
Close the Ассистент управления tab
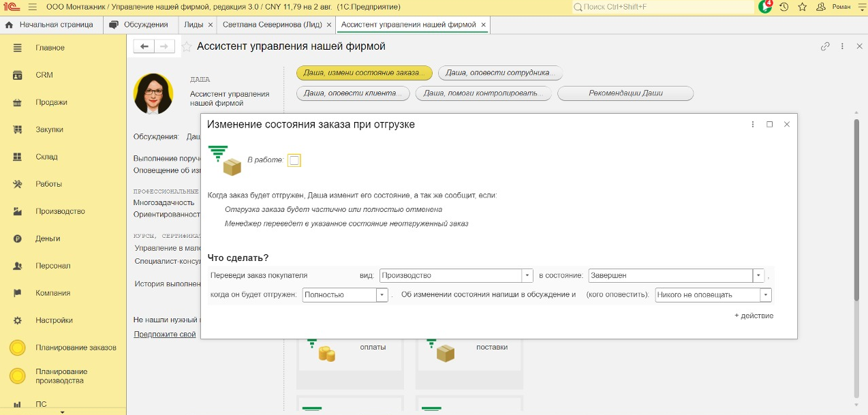484,25
